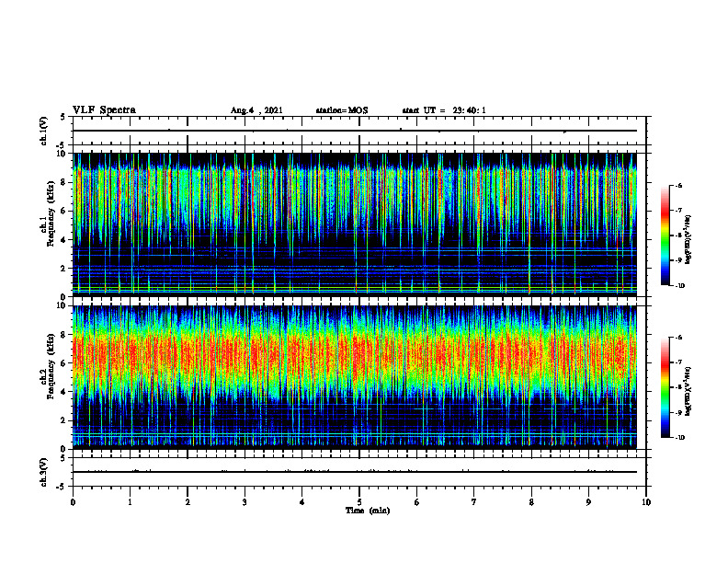Click the ch.2 spectrogram plot area
Viewport: 728px width, 563px height.
pyautogui.click(x=355, y=377)
